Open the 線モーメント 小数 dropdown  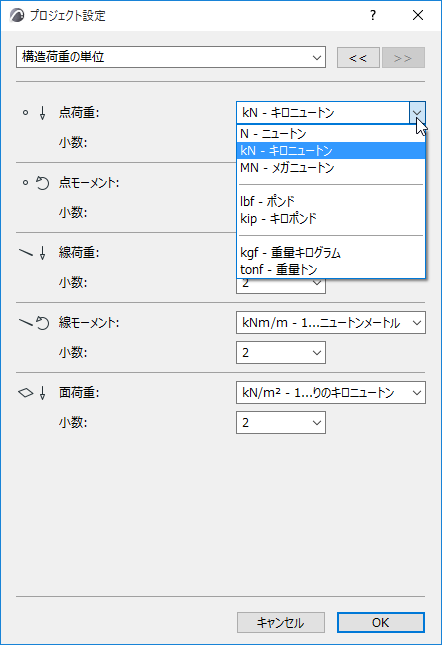click(x=281, y=353)
